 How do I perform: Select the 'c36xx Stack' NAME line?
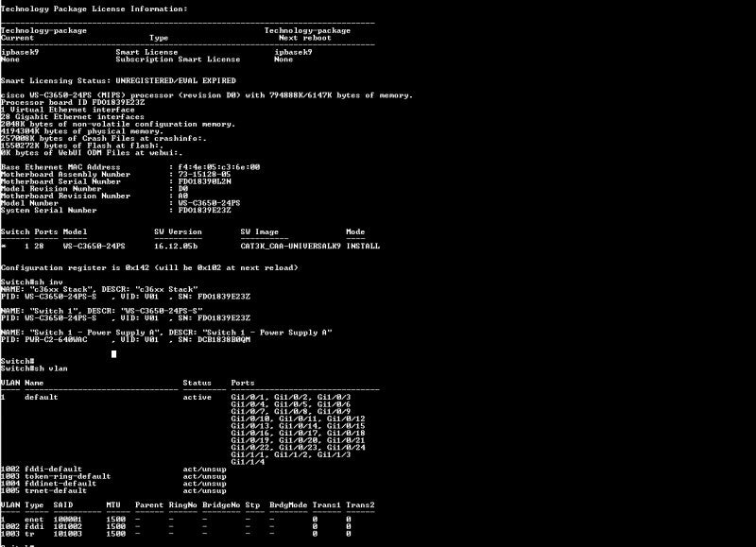(99, 289)
